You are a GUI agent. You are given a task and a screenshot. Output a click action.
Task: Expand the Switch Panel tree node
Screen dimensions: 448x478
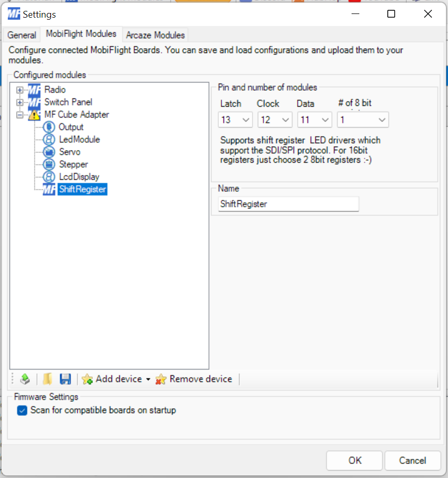tap(20, 103)
